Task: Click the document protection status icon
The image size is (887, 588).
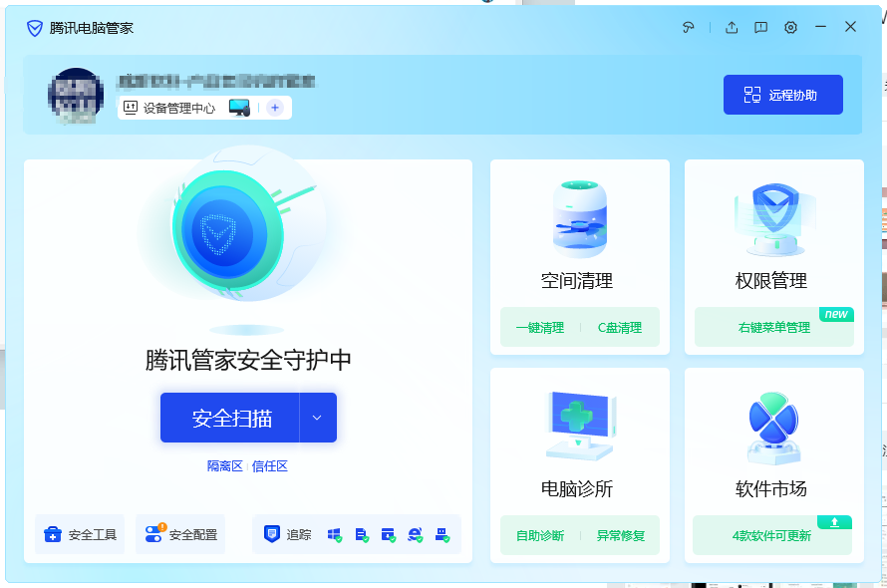Action: [363, 535]
